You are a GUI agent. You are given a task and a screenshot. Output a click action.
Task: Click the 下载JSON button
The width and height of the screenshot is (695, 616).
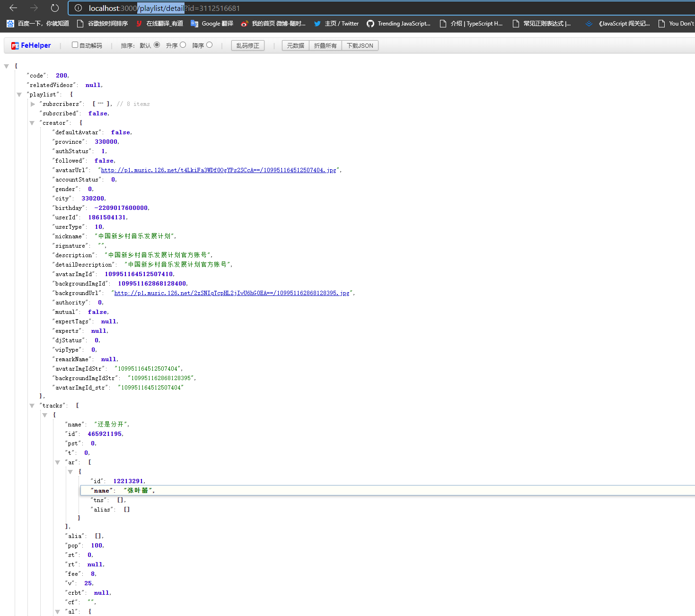pyautogui.click(x=360, y=45)
